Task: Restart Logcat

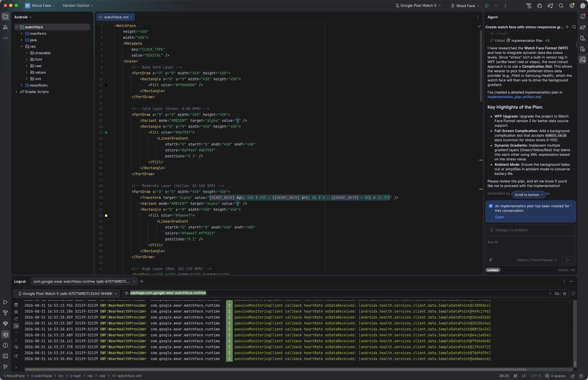Action: click(16, 319)
